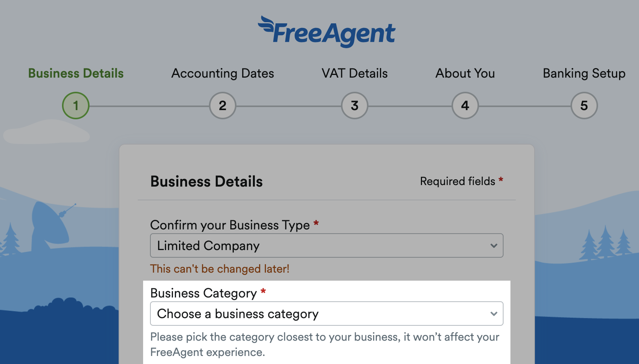Click the Business Details step label
The image size is (639, 364).
point(75,73)
